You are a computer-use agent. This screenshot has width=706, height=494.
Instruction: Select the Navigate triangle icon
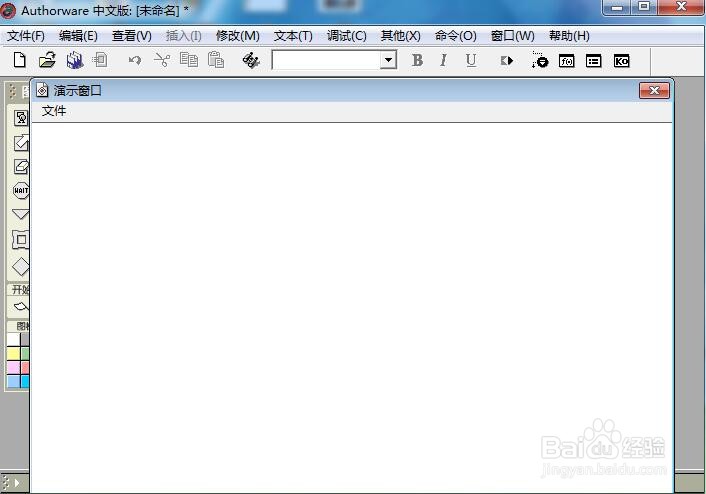[21, 214]
